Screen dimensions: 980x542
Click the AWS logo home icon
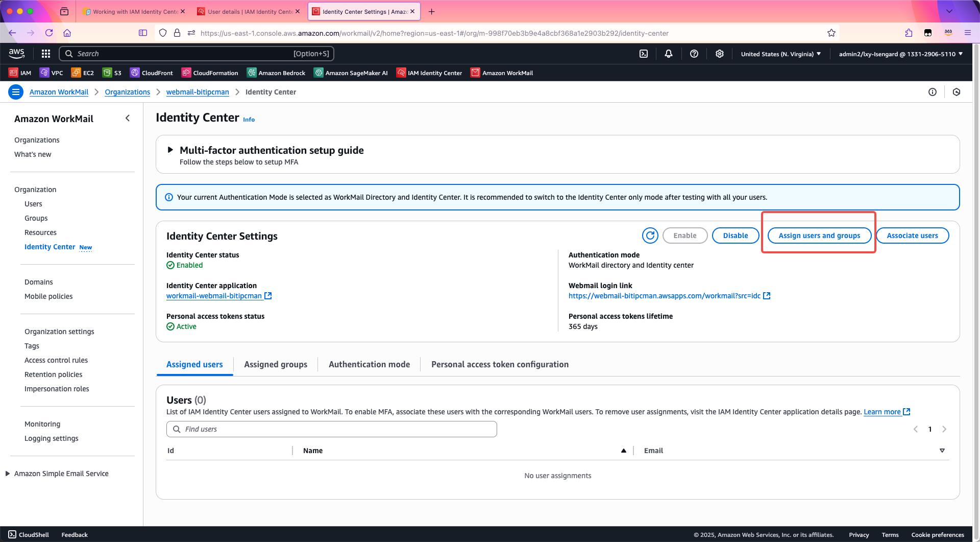(16, 53)
